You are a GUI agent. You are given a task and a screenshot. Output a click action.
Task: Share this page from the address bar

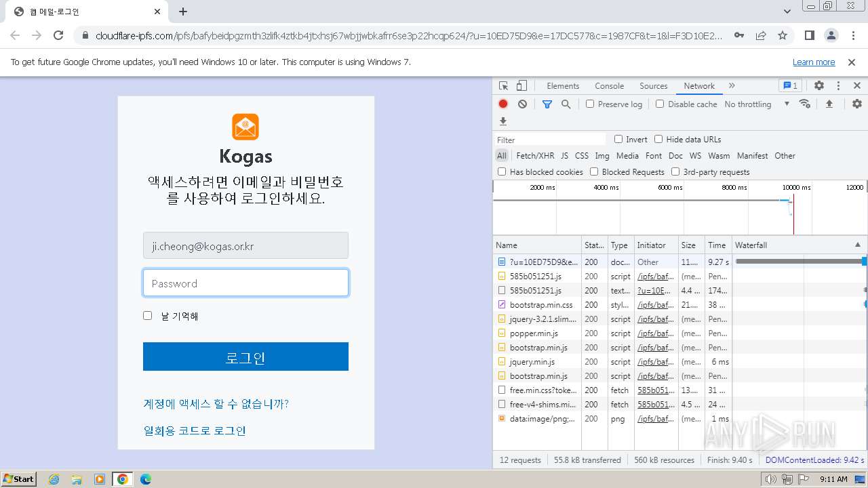(761, 35)
